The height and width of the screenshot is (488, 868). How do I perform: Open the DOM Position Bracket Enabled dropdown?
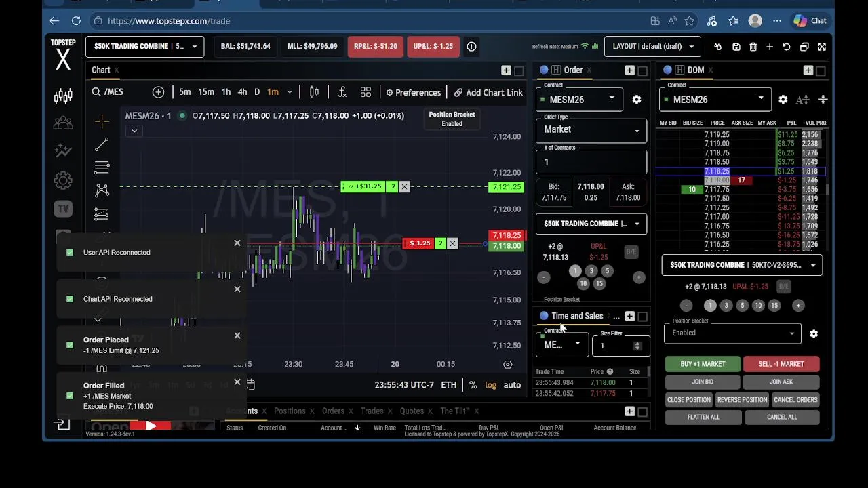click(732, 333)
